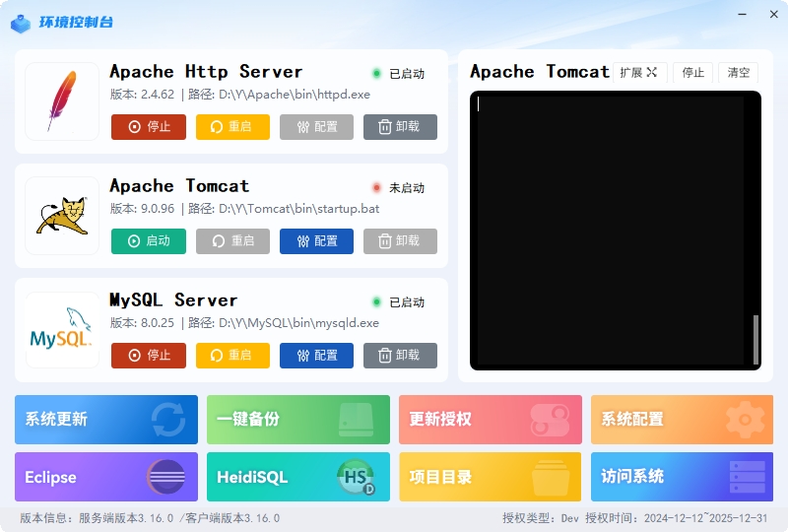
Task: Uninstall the Apache Http Server
Action: (400, 127)
